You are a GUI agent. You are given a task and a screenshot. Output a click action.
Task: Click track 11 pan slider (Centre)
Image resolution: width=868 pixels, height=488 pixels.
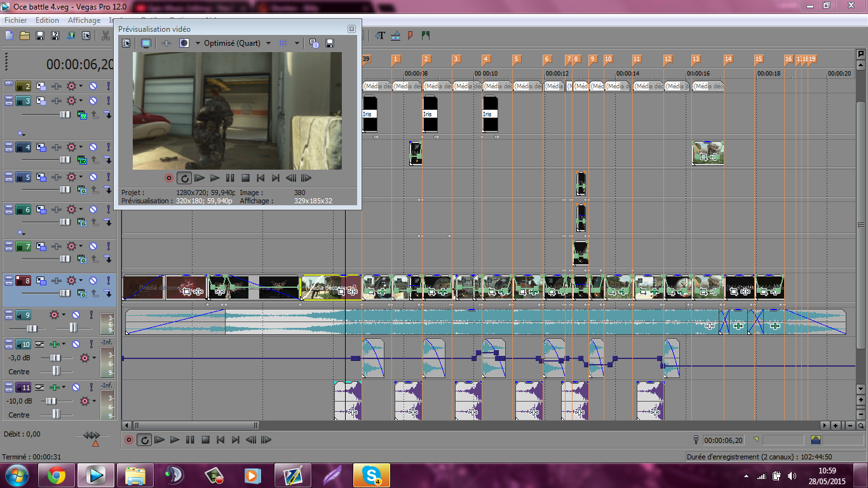click(56, 415)
